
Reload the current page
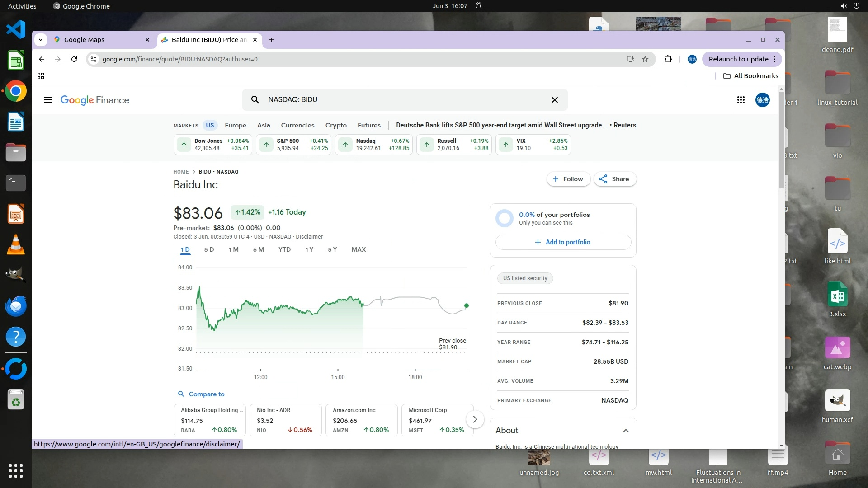74,59
